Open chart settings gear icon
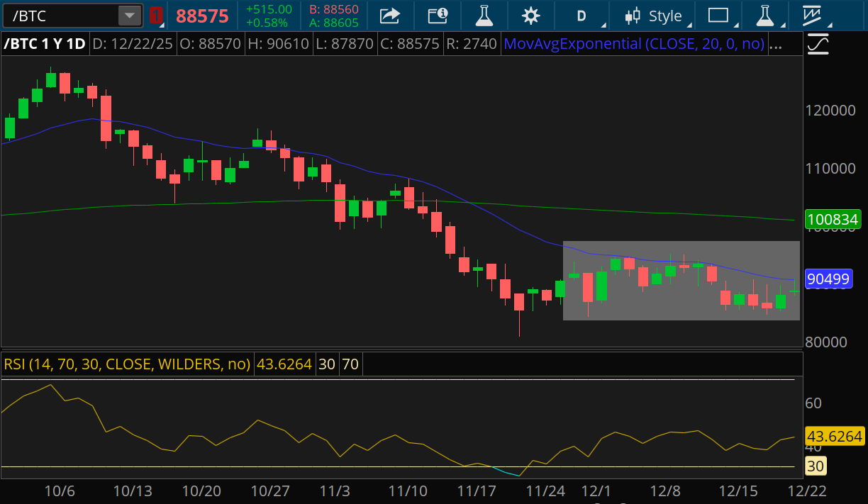868x504 pixels. pyautogui.click(x=530, y=16)
